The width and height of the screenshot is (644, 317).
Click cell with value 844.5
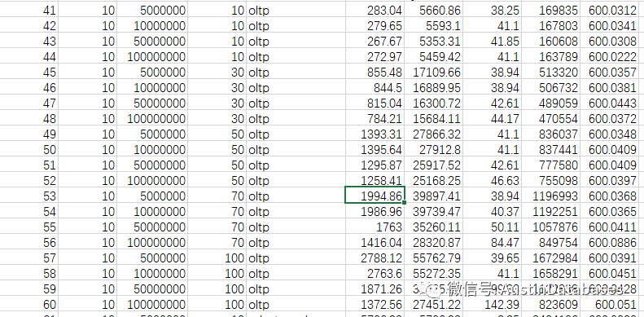click(x=375, y=87)
